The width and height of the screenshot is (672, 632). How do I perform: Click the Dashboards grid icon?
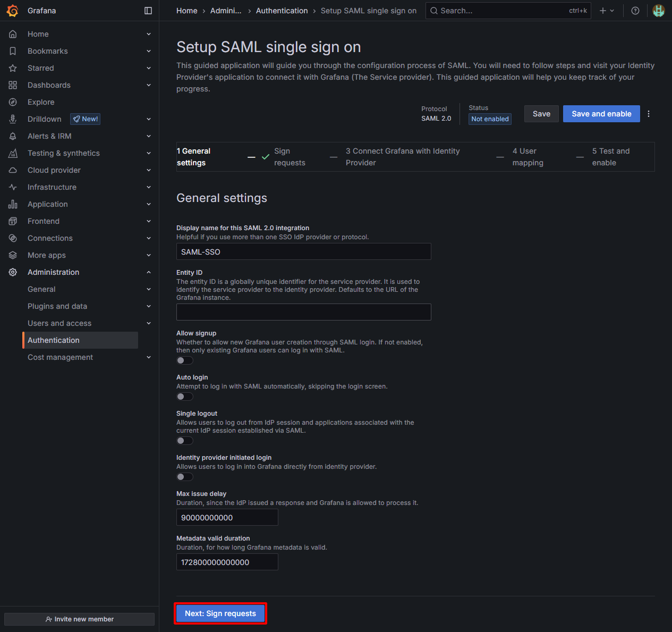point(13,85)
